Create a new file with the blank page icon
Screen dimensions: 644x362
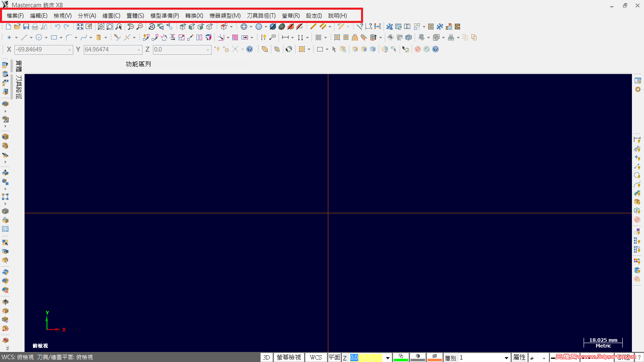click(x=8, y=27)
